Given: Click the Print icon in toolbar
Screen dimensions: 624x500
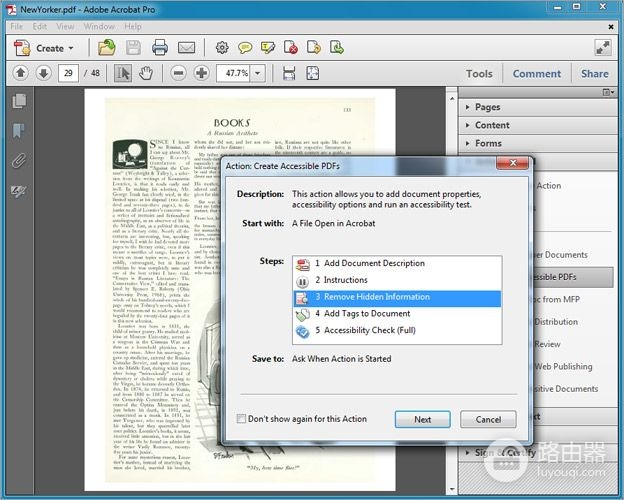Looking at the screenshot, I should 160,48.
